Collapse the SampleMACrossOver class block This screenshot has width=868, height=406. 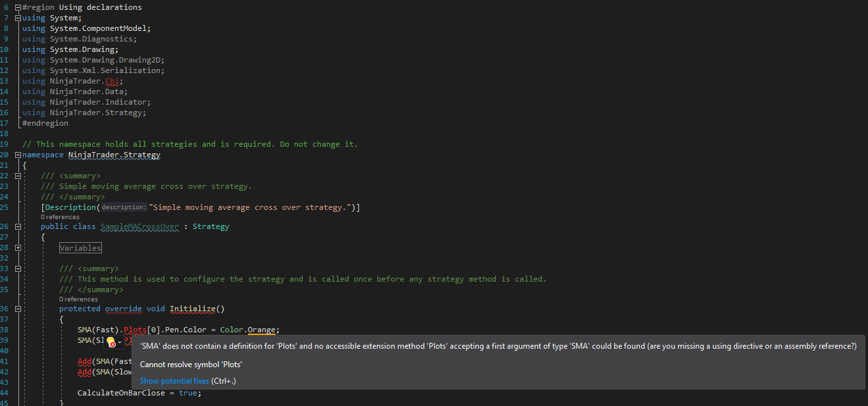point(18,226)
